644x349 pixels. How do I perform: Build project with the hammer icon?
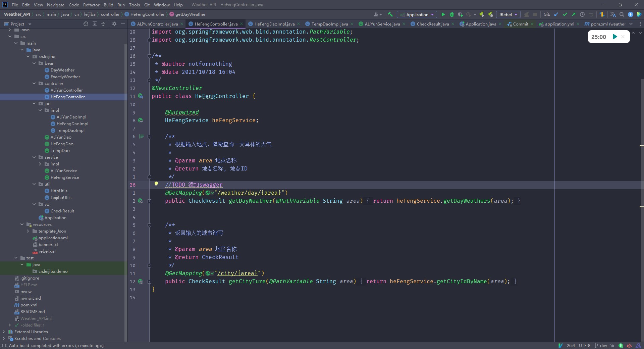coord(390,14)
